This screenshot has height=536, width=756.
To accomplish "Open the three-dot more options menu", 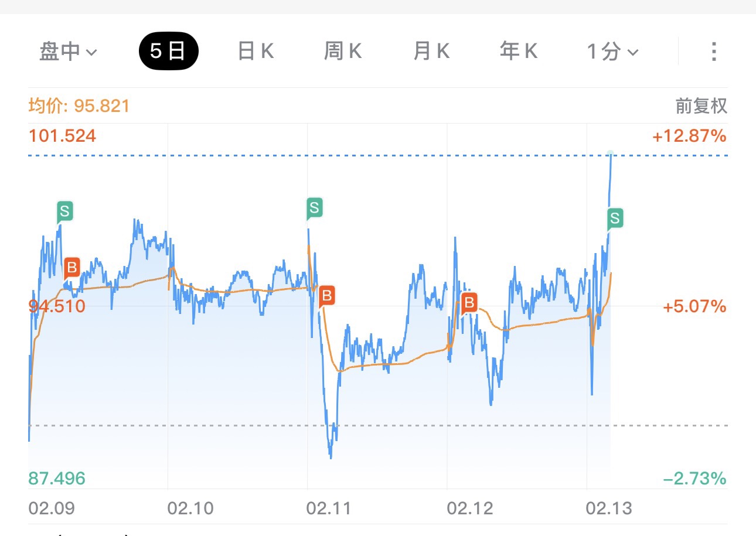I will point(713,52).
